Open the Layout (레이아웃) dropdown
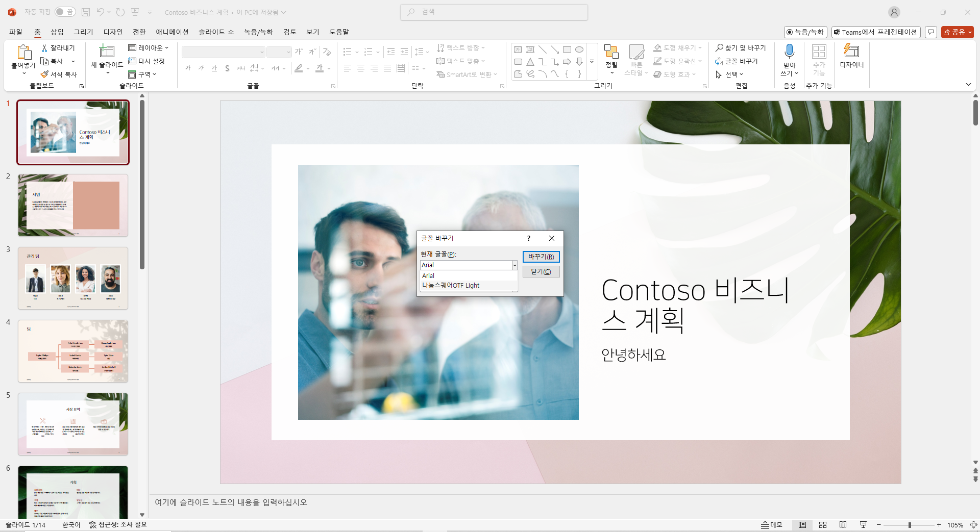 [x=148, y=48]
